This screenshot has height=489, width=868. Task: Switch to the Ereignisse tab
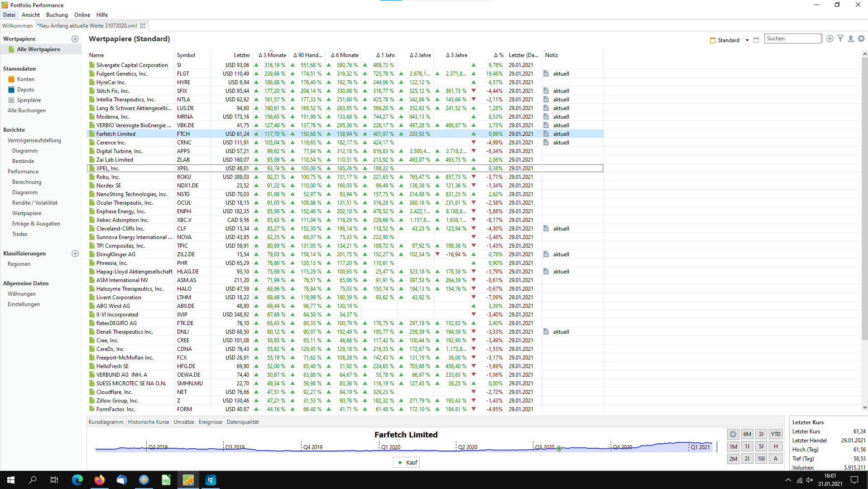pyautogui.click(x=210, y=422)
